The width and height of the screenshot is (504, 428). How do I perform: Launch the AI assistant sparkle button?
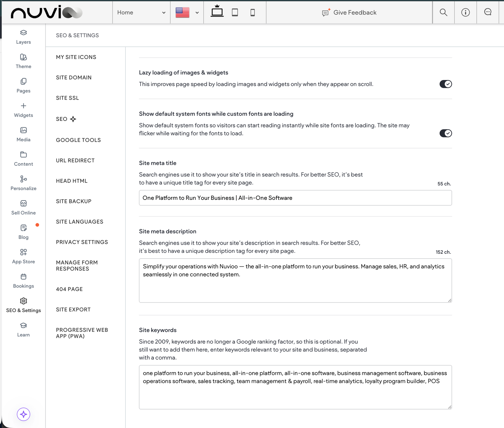(23, 414)
